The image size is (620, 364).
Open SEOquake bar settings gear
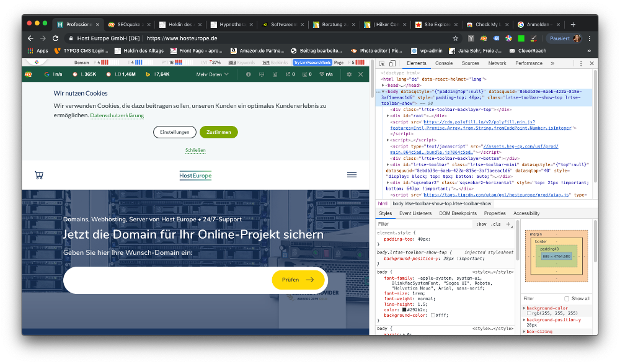(349, 74)
